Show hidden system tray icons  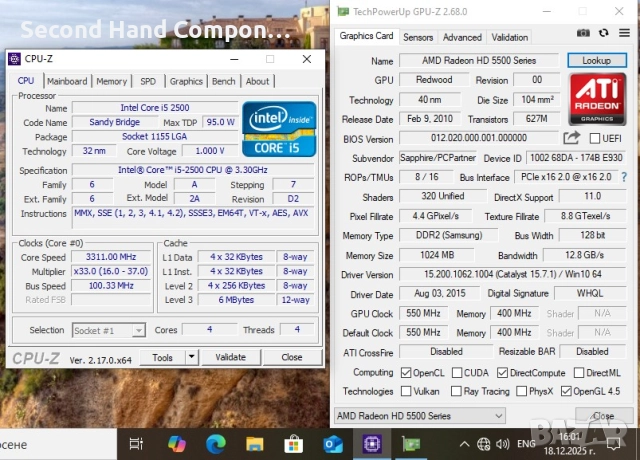[x=464, y=444]
